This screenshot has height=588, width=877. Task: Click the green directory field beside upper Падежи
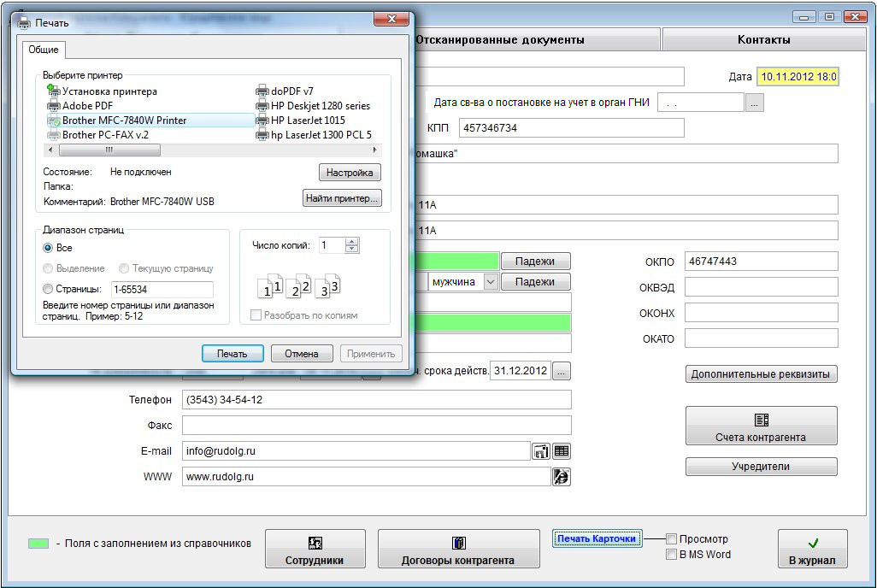(x=456, y=262)
